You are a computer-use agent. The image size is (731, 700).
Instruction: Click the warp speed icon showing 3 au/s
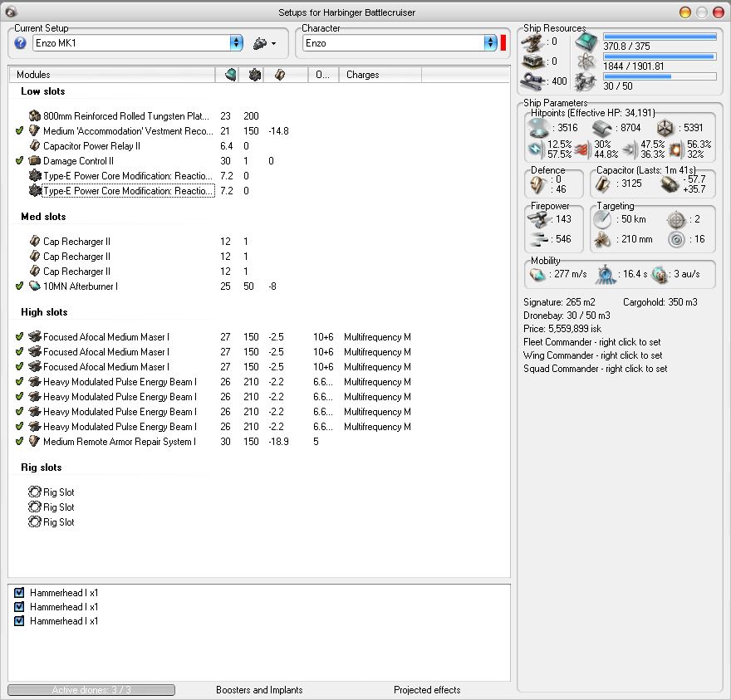pyautogui.click(x=660, y=275)
